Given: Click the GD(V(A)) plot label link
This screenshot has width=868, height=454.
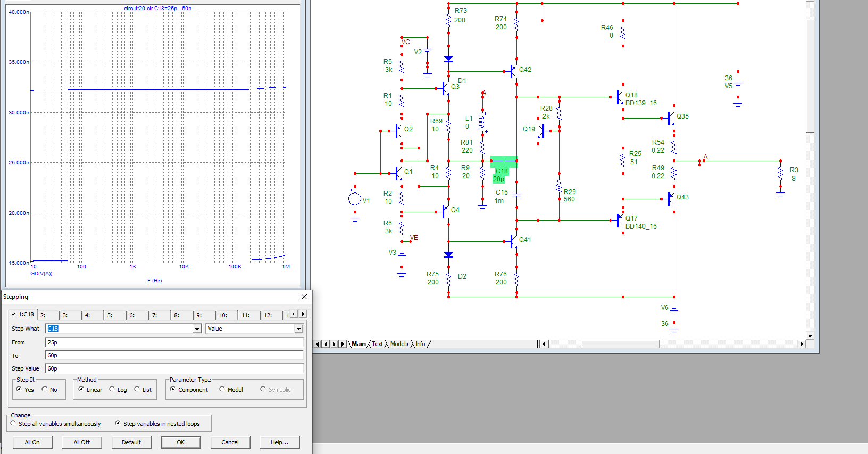Looking at the screenshot, I should coord(41,274).
